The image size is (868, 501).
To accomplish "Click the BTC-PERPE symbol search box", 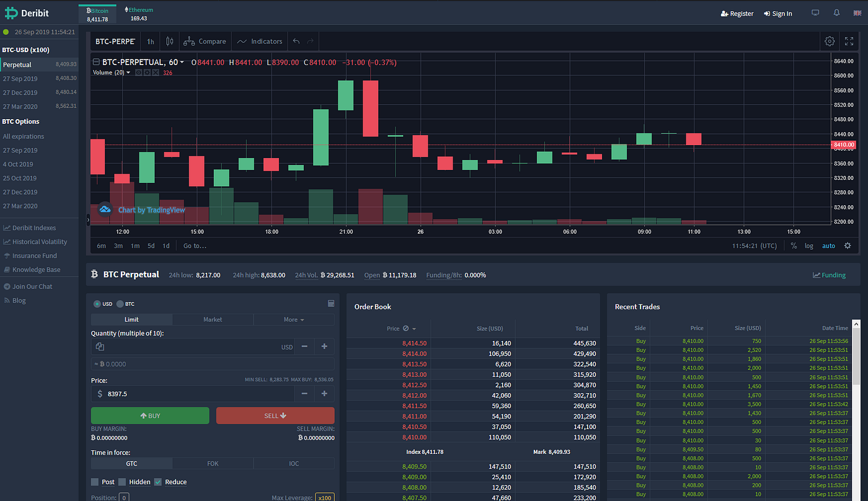I will (x=115, y=42).
